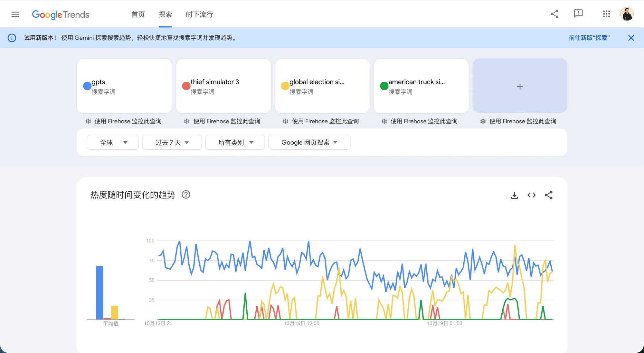
Task: Monitor american truck query with Firehose
Action: pos(420,121)
